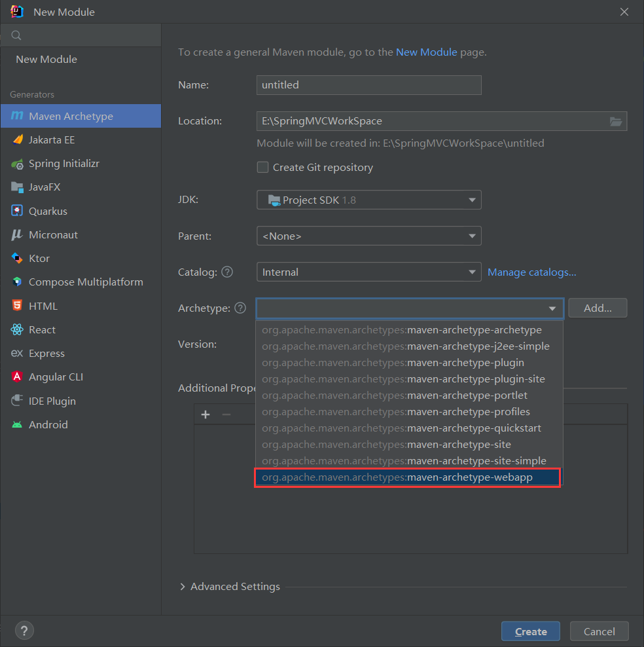
Task: Pick maven-archetype-portlet entry
Action: (409, 396)
